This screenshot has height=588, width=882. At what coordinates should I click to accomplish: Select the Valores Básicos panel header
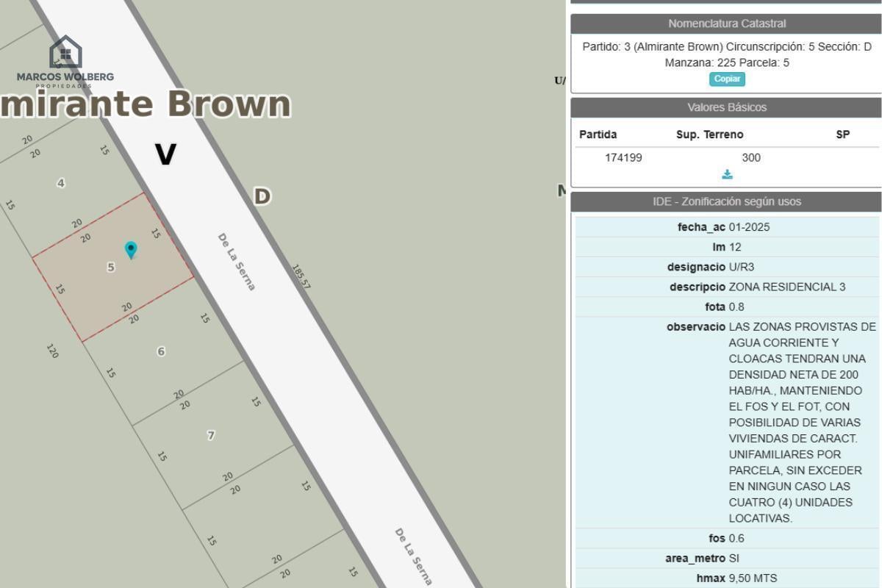(726, 107)
